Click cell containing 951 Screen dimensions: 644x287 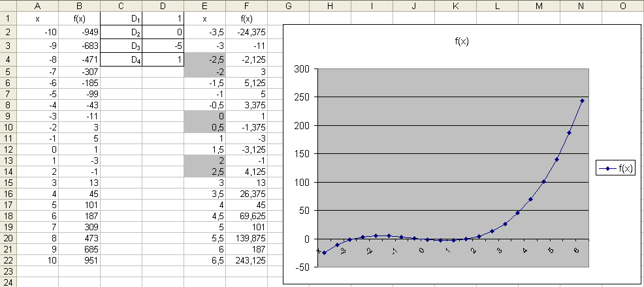pos(79,260)
